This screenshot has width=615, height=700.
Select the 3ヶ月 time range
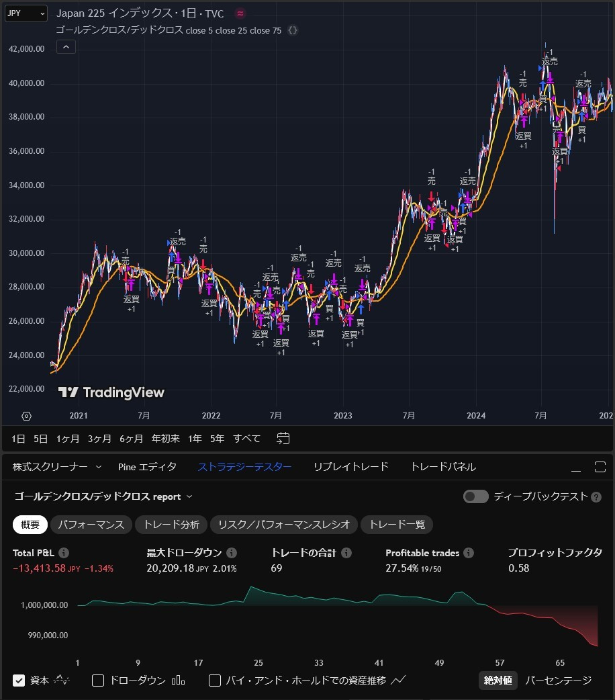coord(99,439)
